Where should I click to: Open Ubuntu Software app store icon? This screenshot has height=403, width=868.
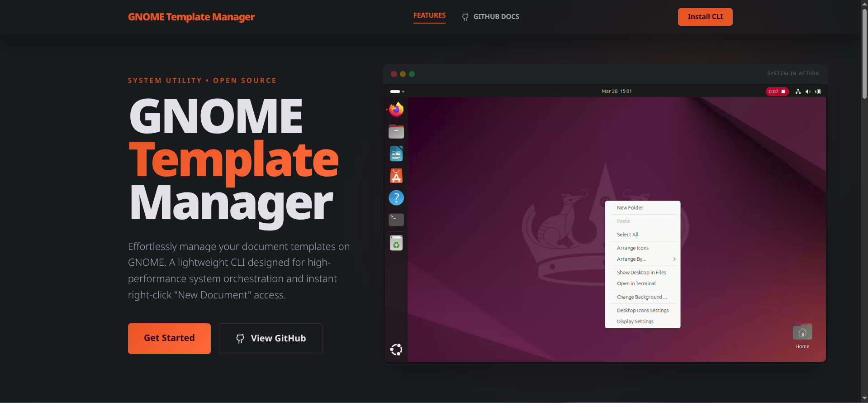[x=396, y=176]
